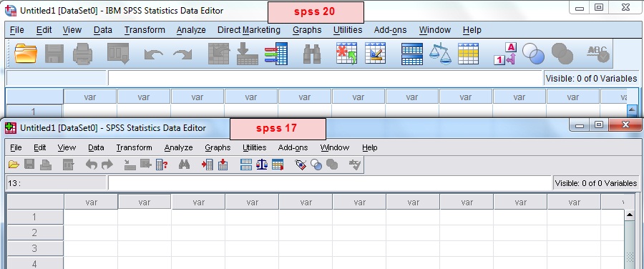Open Window menu in lower SPSS window
The width and height of the screenshot is (644, 269).
335,147
